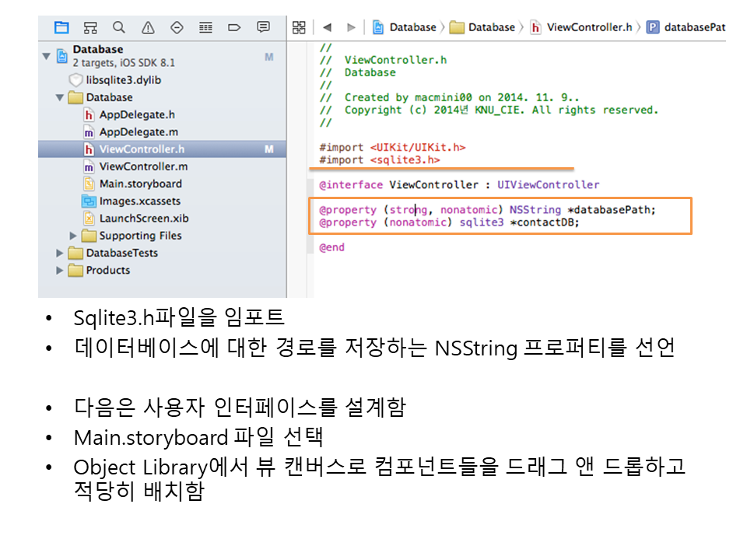Expand the Supporting Files folder
747x560 pixels.
(x=74, y=236)
